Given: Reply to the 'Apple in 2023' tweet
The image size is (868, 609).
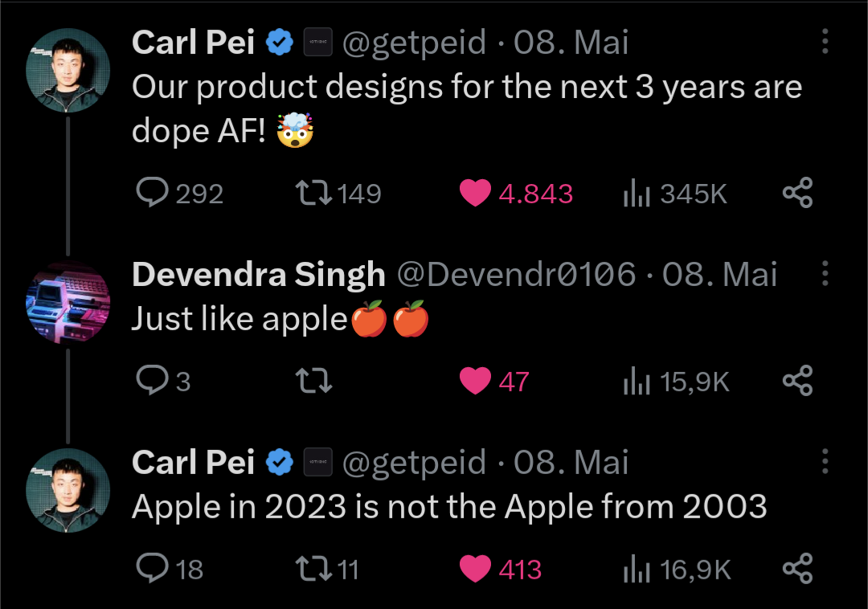Looking at the screenshot, I should point(152,569).
